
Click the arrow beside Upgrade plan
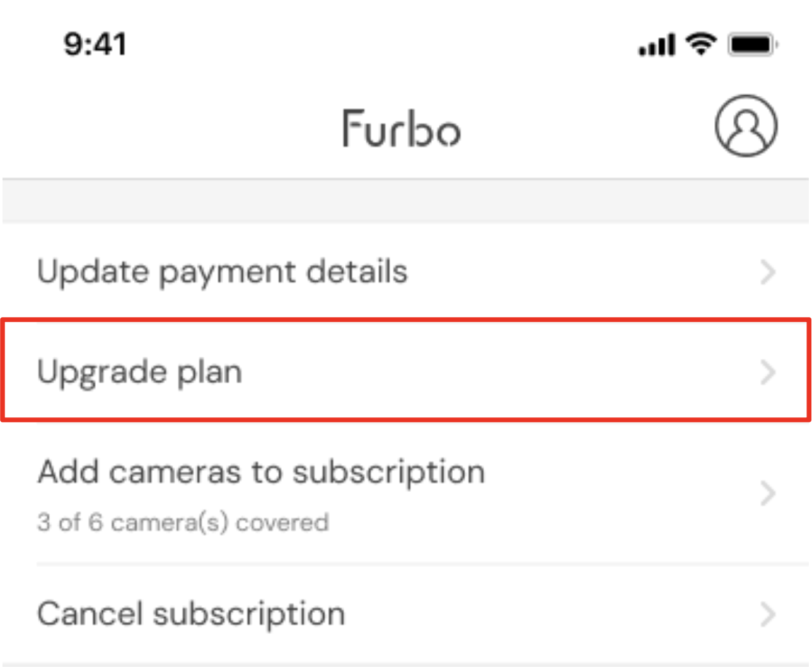pyautogui.click(x=767, y=372)
